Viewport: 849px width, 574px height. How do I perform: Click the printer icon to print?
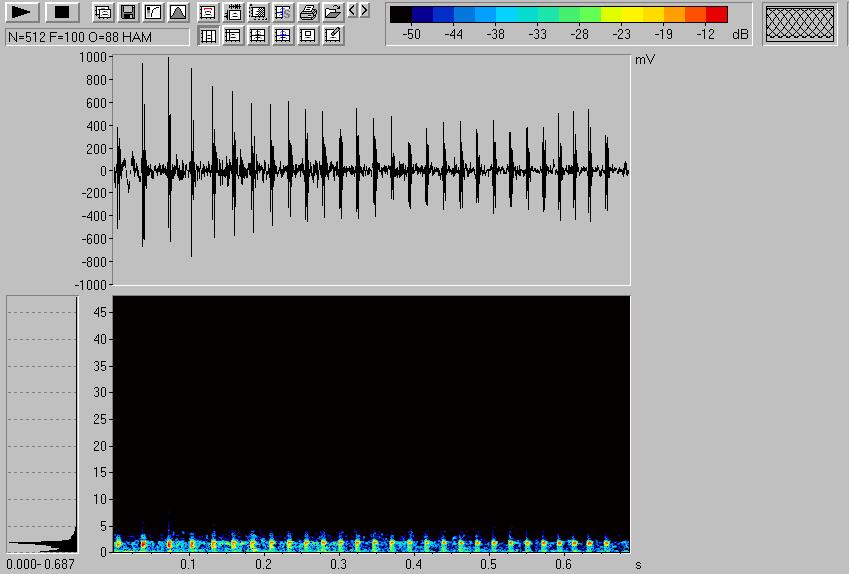coord(308,13)
